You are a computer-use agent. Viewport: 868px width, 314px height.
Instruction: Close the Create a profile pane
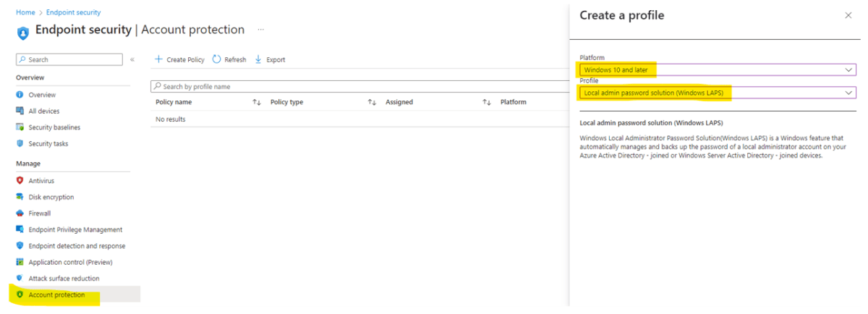848,15
